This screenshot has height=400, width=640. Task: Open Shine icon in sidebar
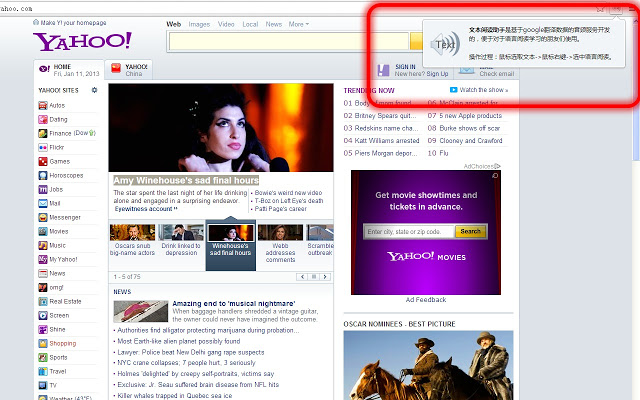pyautogui.click(x=43, y=329)
